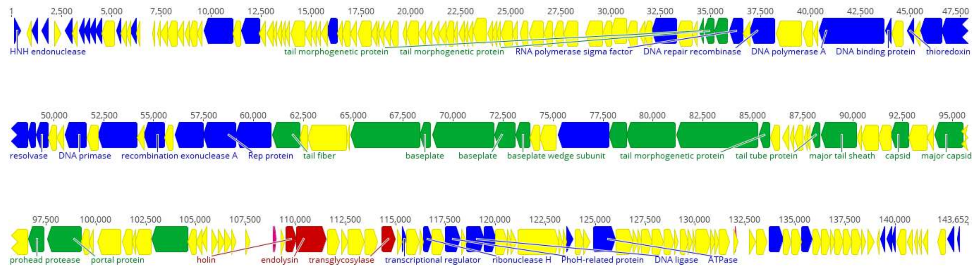Select the transcriptional regulator label
Viewport: 980px width, 274px height.
pos(432,260)
